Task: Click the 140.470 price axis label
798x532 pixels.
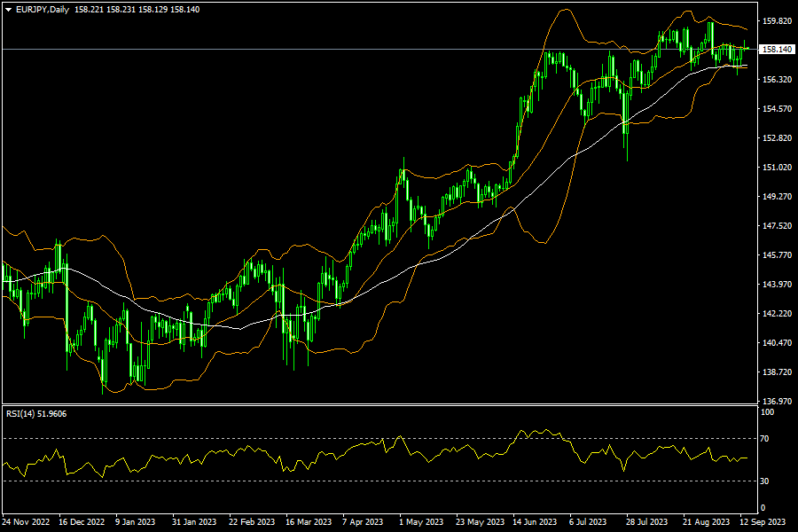Action: point(778,342)
